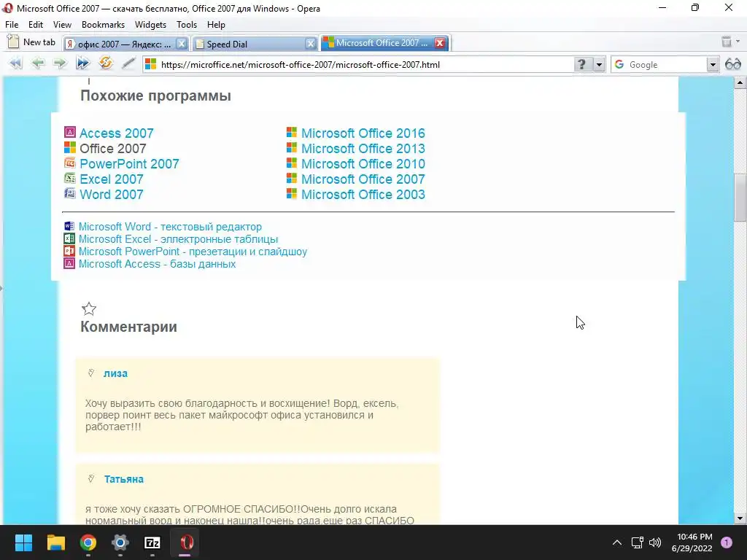Click the Opera taskbar icon
The image size is (747, 560).
(x=185, y=542)
